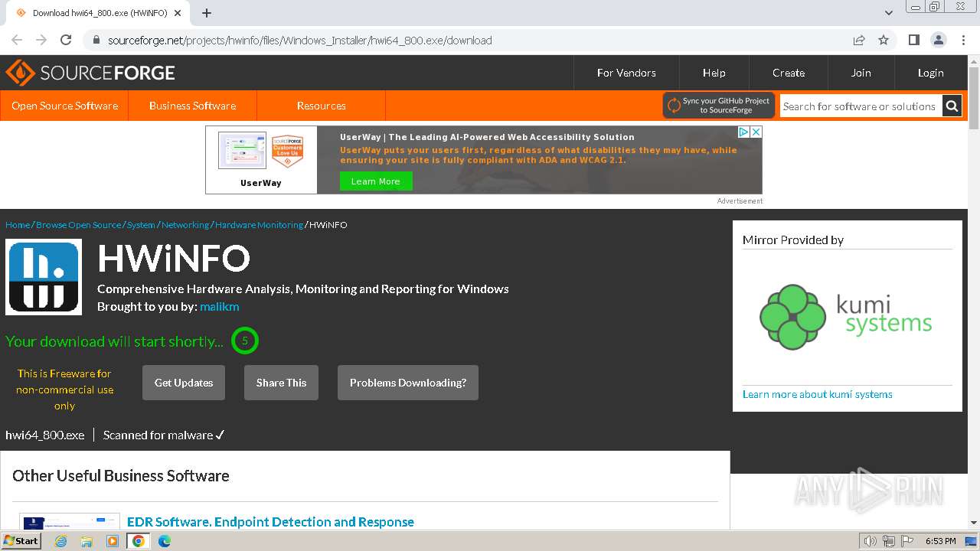
Task: Open Windows Media Player from taskbar
Action: (113, 541)
